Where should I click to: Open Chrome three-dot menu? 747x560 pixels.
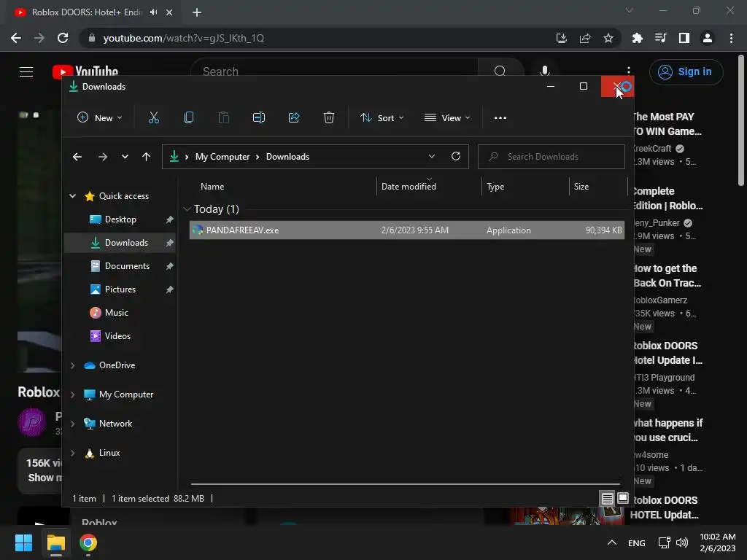(x=731, y=38)
